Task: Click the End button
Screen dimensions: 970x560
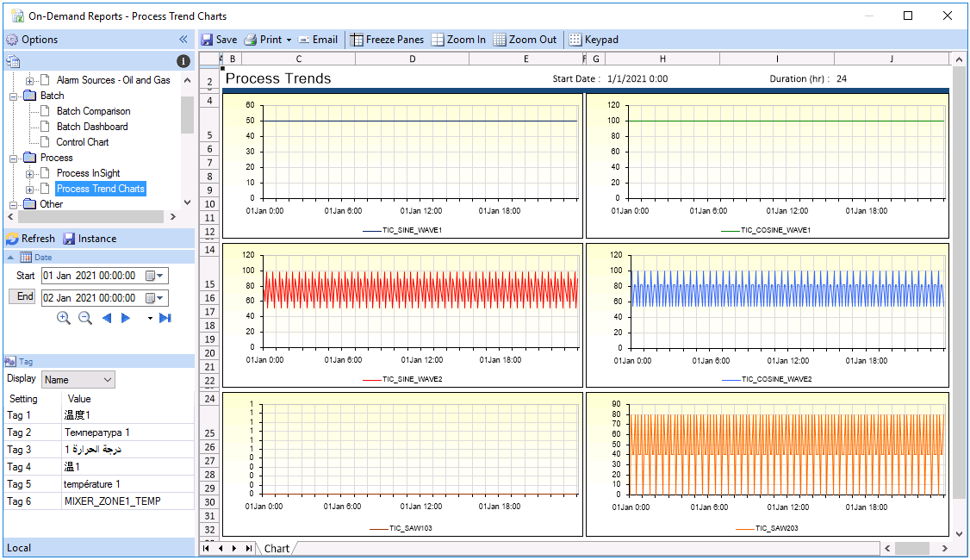Action: click(x=22, y=296)
